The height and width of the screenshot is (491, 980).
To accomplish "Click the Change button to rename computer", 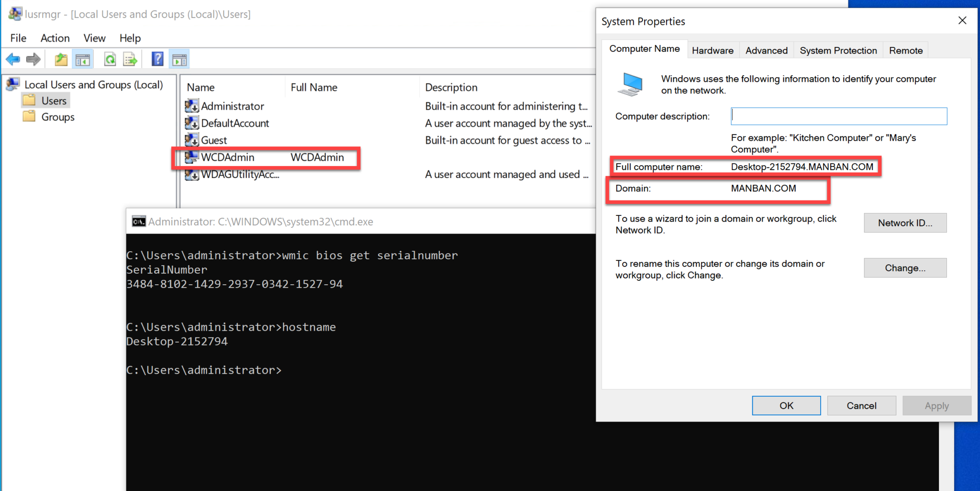I will point(904,268).
